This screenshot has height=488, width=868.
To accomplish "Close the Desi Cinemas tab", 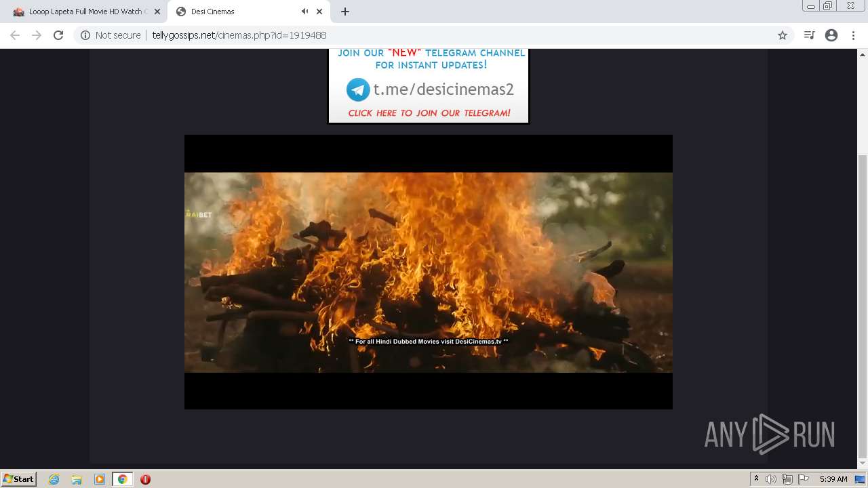I will 319,12.
